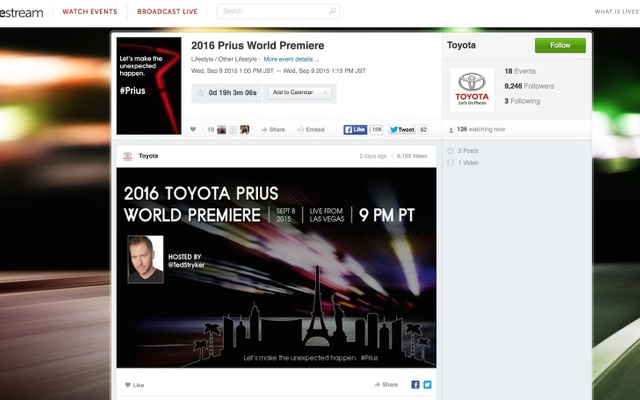Open the Watch Events menu
Image resolution: width=640 pixels, height=400 pixels.
coord(90,11)
